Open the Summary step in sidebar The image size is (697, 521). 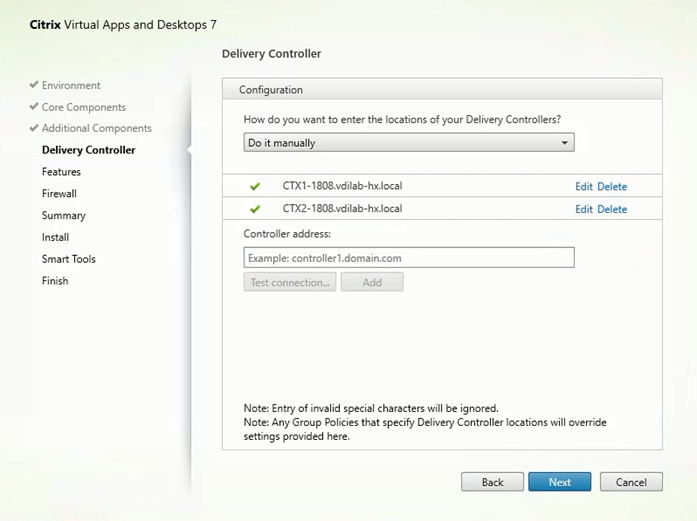click(63, 216)
